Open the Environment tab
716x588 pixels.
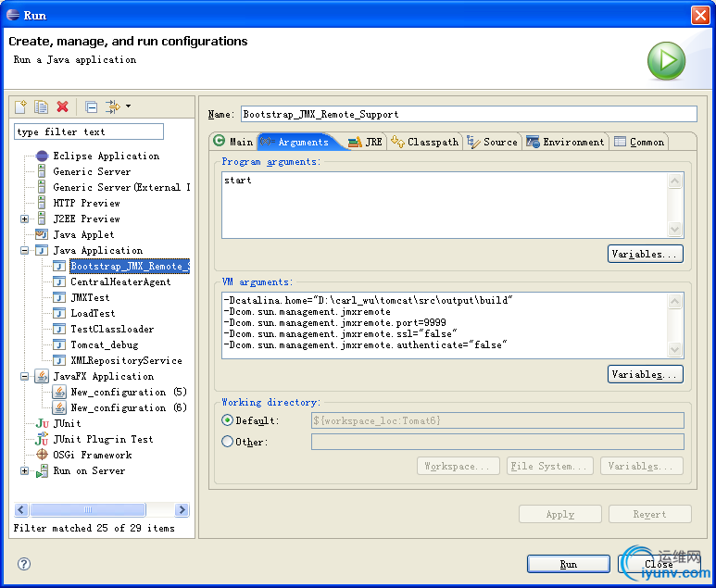click(565, 142)
